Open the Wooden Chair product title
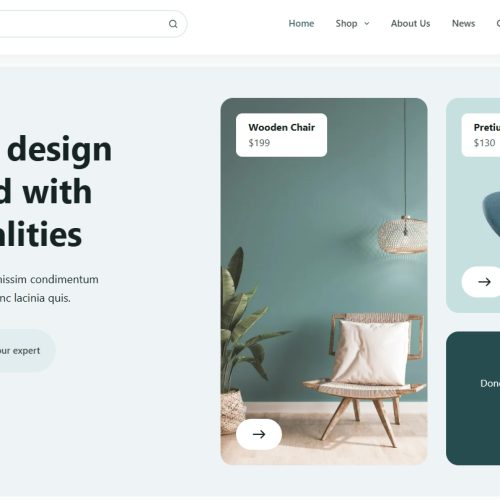This screenshot has width=500, height=500. click(x=282, y=127)
